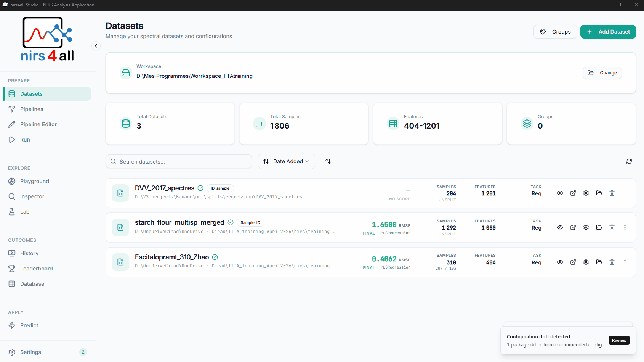The height and width of the screenshot is (362, 644).
Task: Click the nirs4all logo
Action: tap(48, 39)
